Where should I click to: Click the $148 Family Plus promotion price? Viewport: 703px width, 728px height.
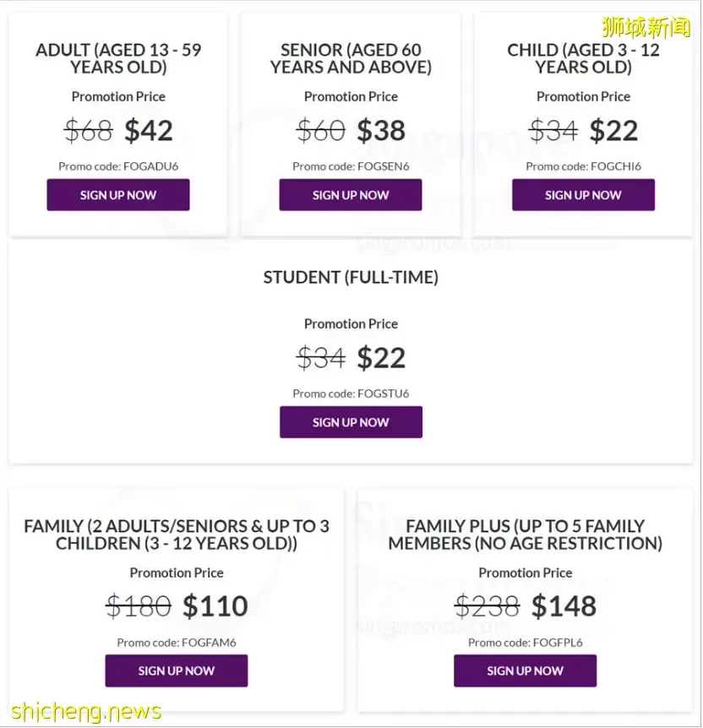pos(564,606)
